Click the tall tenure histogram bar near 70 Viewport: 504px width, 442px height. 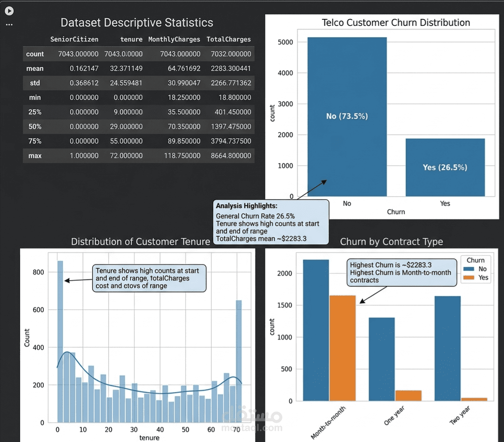click(239, 362)
